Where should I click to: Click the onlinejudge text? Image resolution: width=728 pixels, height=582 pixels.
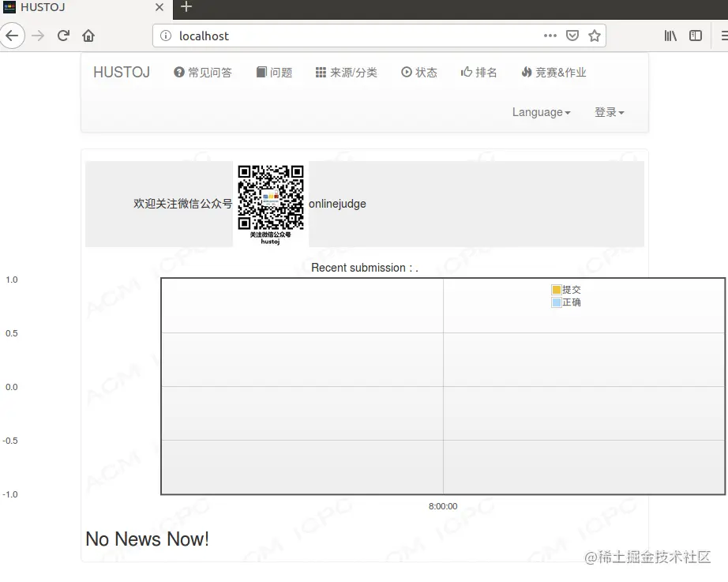click(x=337, y=204)
